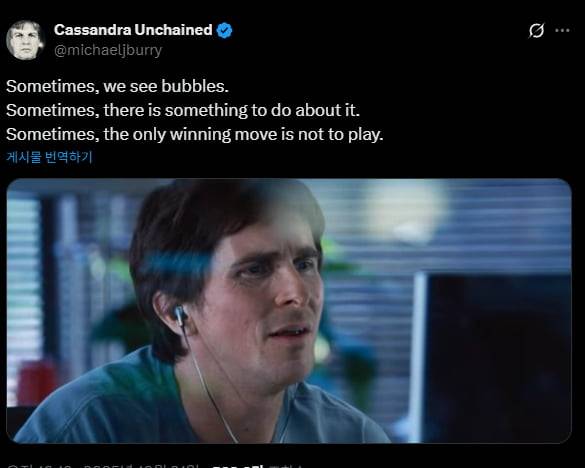Open the attached movie still image

pyautogui.click(x=289, y=311)
